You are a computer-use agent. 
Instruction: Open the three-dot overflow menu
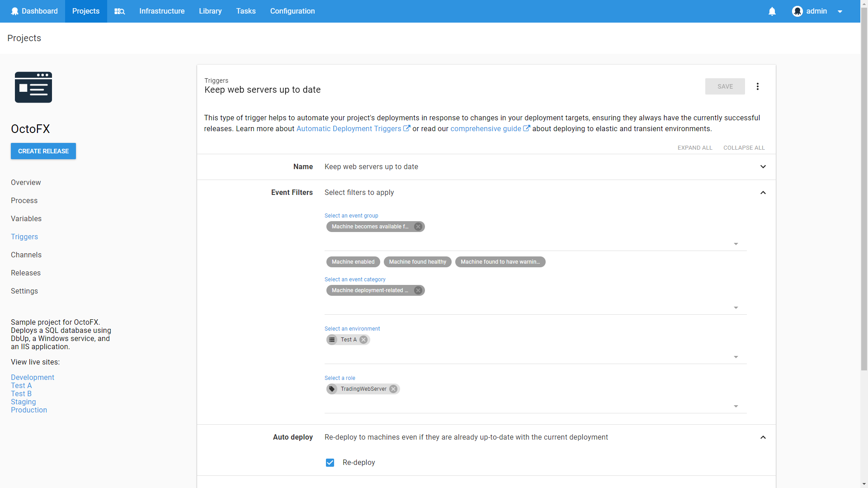point(758,86)
